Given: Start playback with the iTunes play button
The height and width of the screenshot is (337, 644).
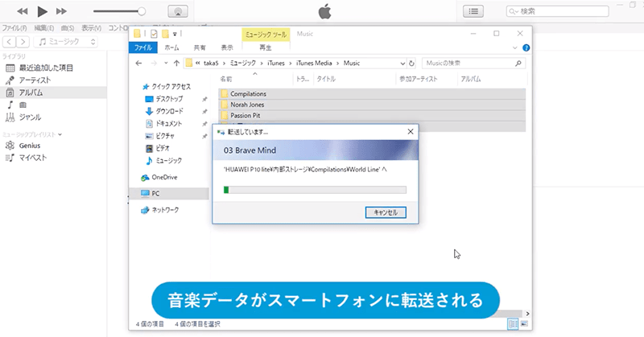Looking at the screenshot, I should point(43,11).
